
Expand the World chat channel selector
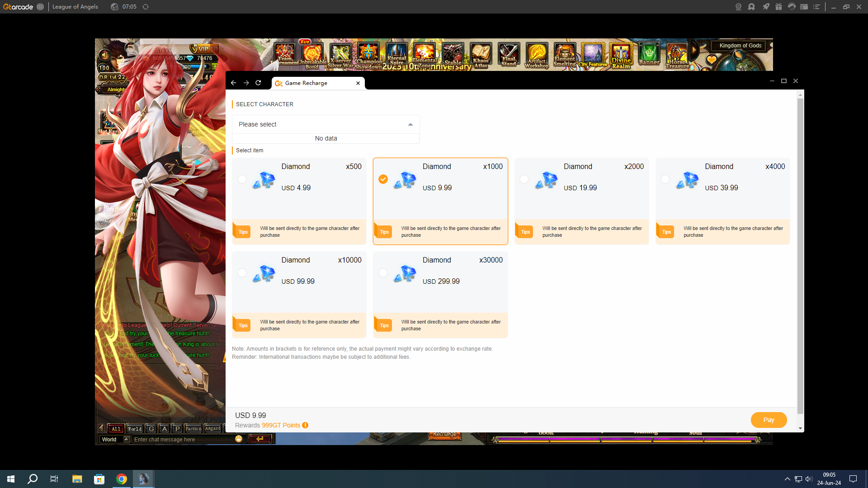pyautogui.click(x=127, y=439)
